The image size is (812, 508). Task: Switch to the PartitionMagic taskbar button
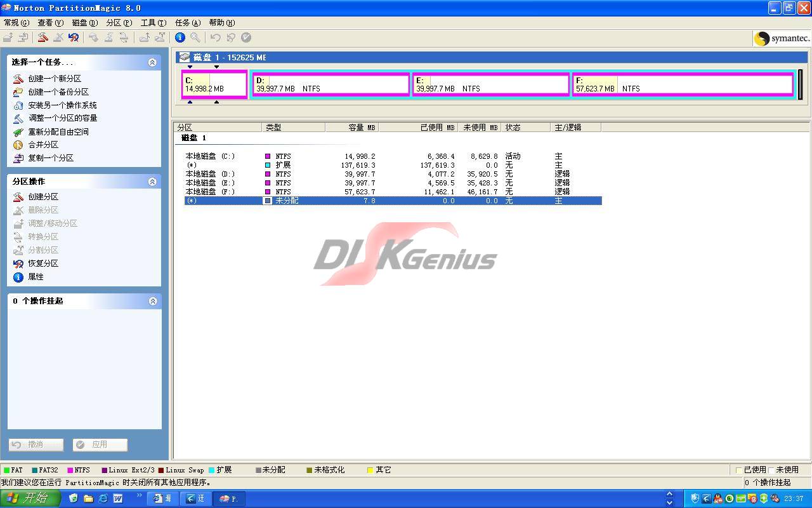[x=230, y=498]
